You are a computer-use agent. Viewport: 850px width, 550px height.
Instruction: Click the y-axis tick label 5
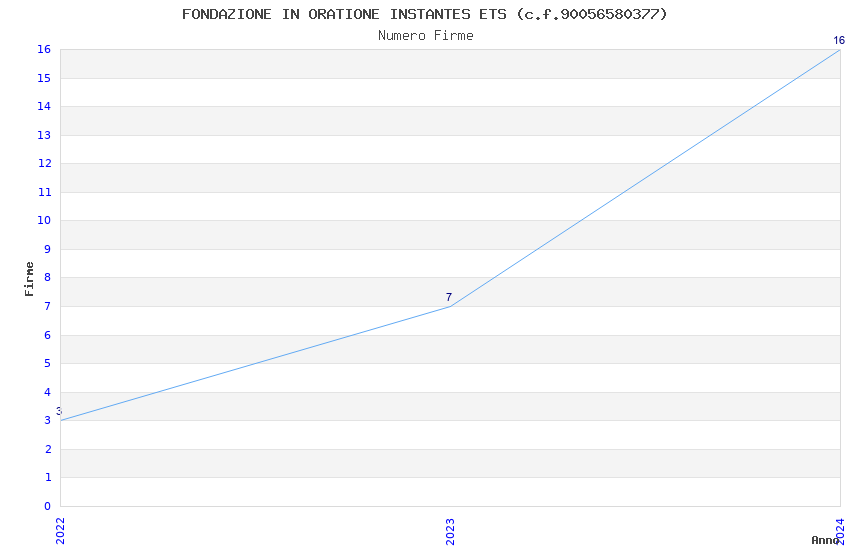[x=48, y=363]
